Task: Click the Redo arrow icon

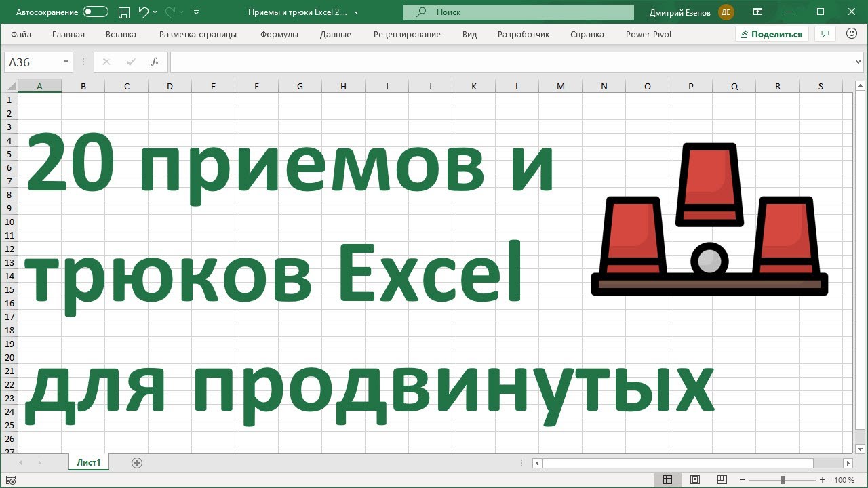Action: point(170,12)
